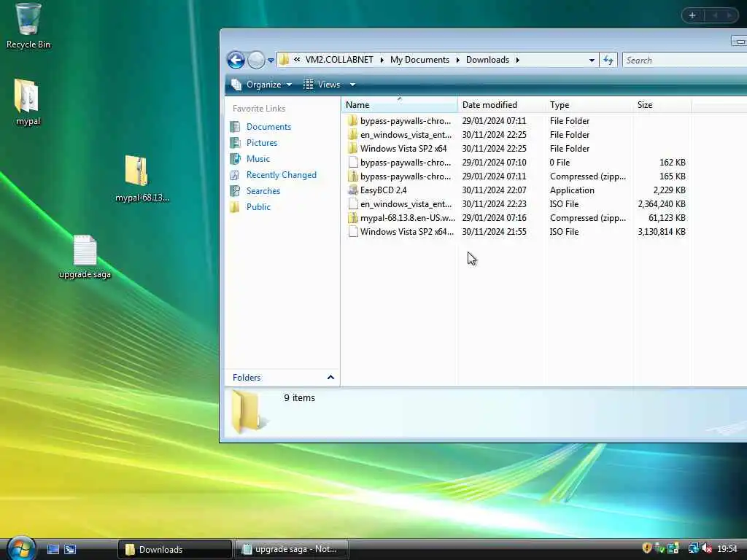Click the network tray icon

pyautogui.click(x=693, y=548)
